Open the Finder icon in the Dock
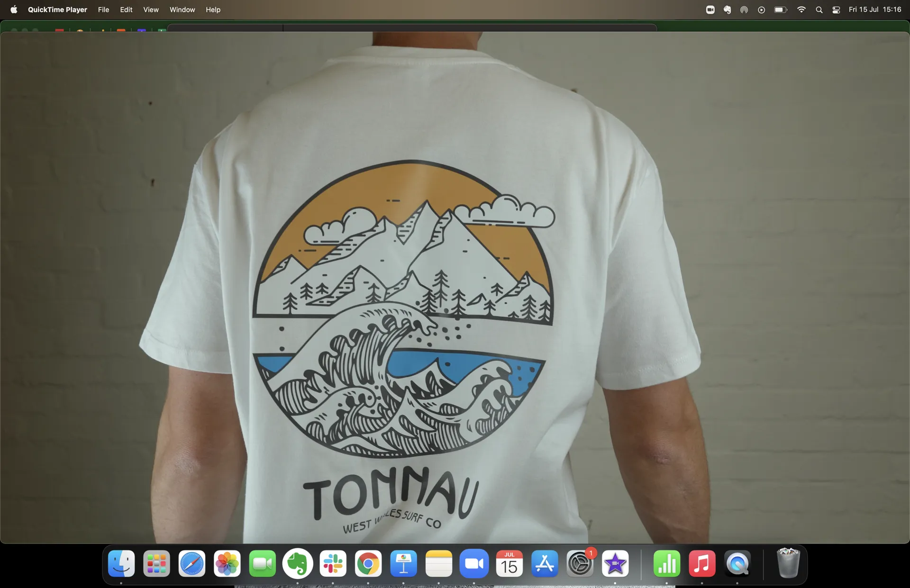 121,563
